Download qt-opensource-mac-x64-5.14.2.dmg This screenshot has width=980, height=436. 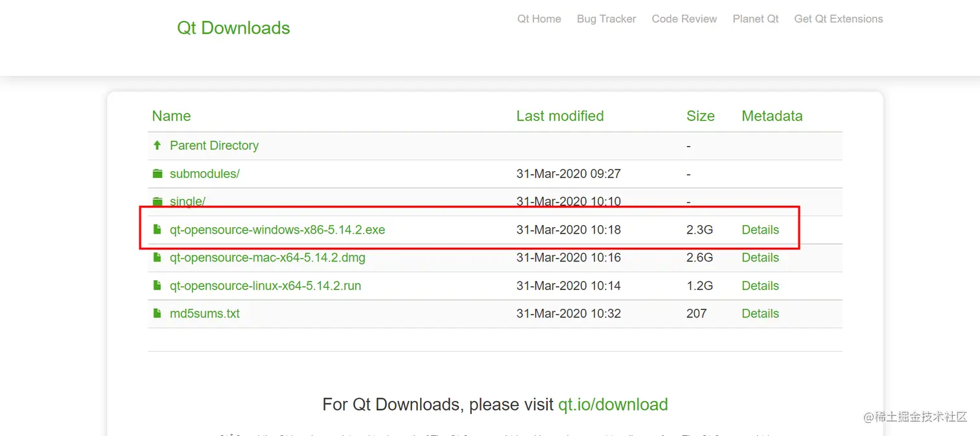(268, 258)
